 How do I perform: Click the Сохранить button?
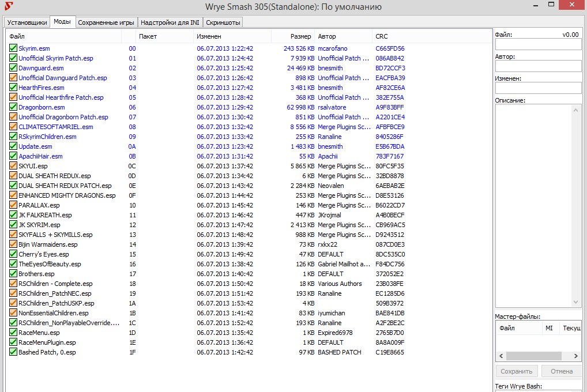(x=516, y=371)
